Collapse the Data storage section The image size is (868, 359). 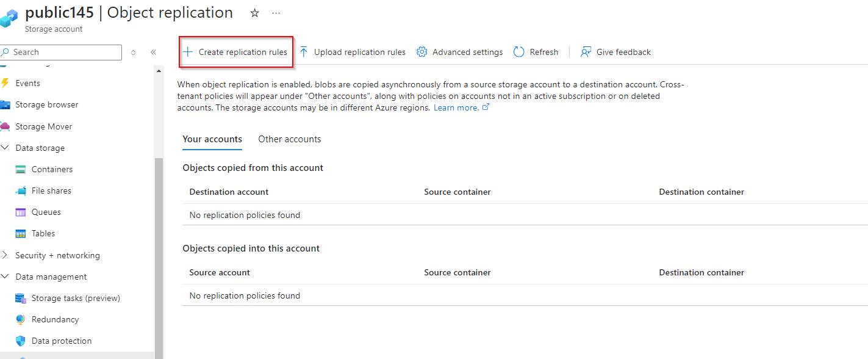point(5,148)
